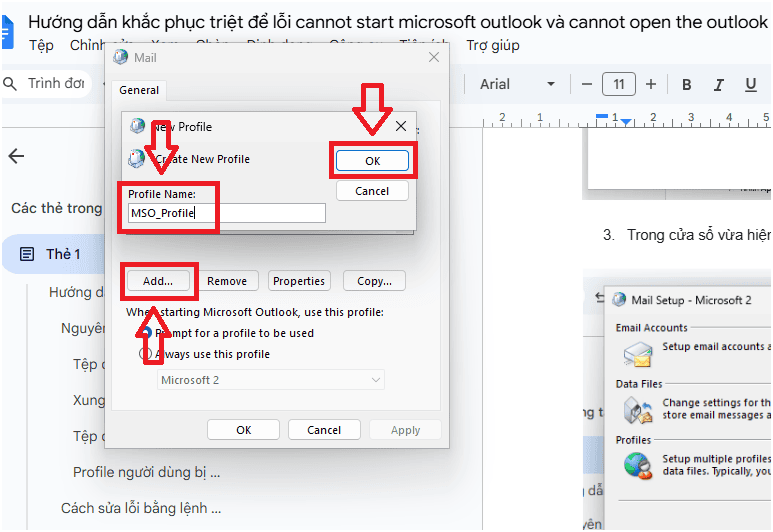Click the Add... button in Mail dialog
This screenshot has width=773, height=532.
coord(158,281)
